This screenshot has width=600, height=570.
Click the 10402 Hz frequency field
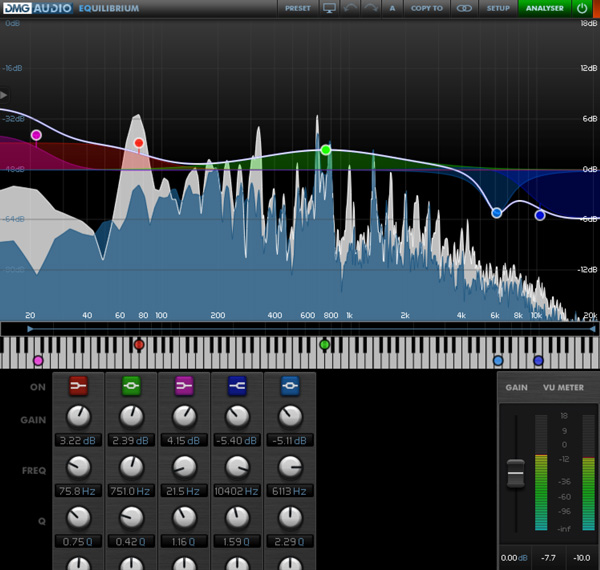tap(236, 491)
